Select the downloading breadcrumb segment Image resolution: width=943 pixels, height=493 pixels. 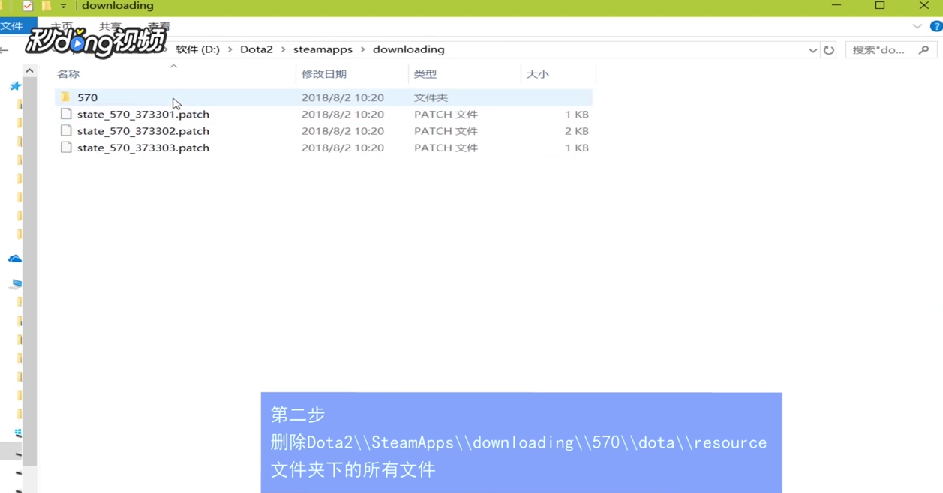point(408,49)
